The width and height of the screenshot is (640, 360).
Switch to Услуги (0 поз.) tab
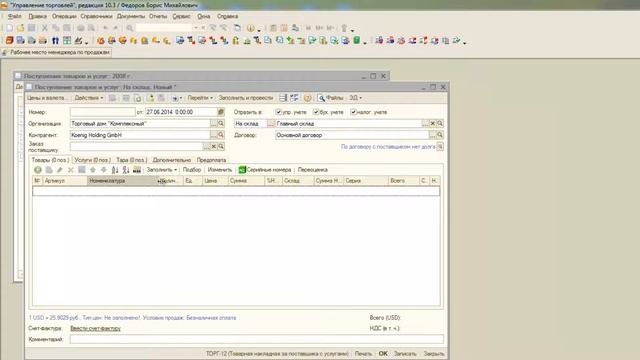[92, 160]
